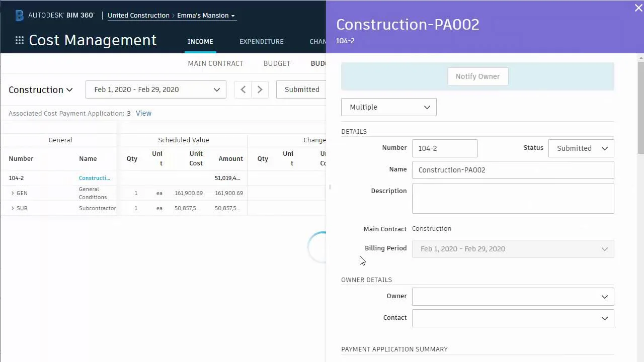
Task: Switch to the INCOME tab
Action: pos(200,42)
